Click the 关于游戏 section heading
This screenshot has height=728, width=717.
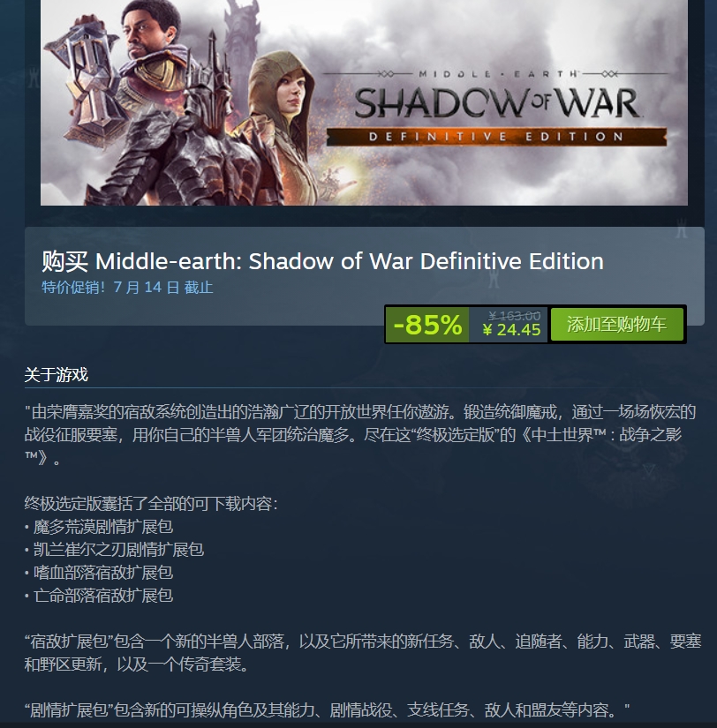coord(57,375)
